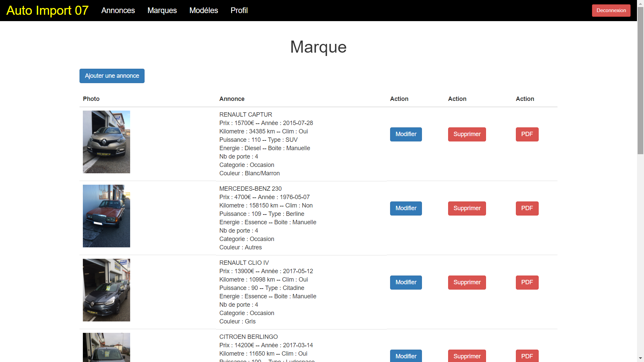Export RENAULT CAPTUR listing as PDF

click(x=527, y=134)
